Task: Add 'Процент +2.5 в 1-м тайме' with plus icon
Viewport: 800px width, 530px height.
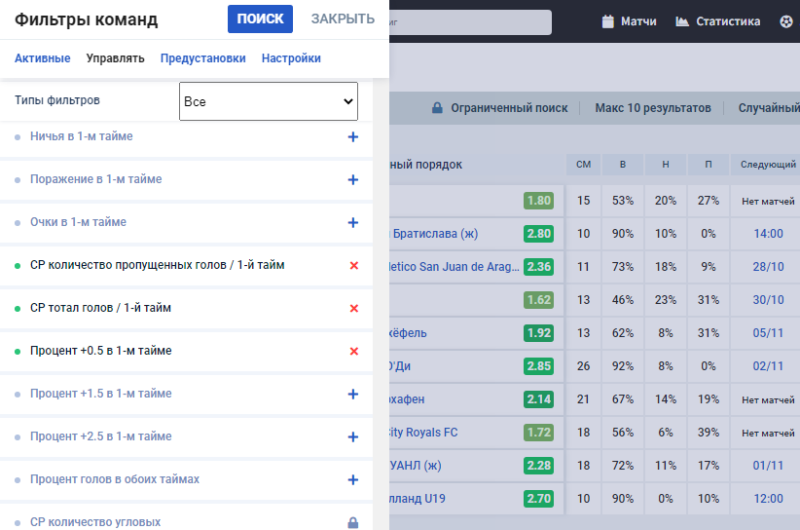Action: [352, 437]
